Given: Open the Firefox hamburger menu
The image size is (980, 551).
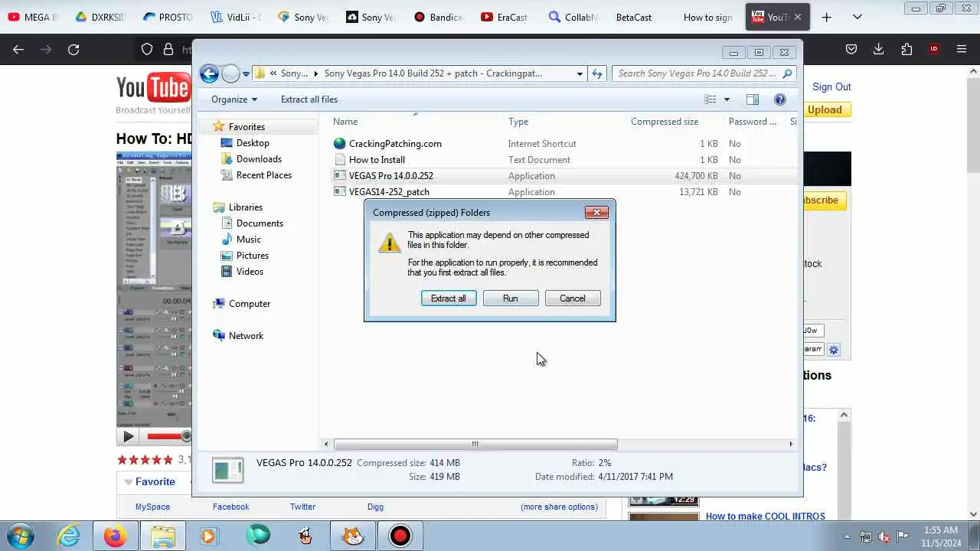Looking at the screenshot, I should tap(962, 49).
